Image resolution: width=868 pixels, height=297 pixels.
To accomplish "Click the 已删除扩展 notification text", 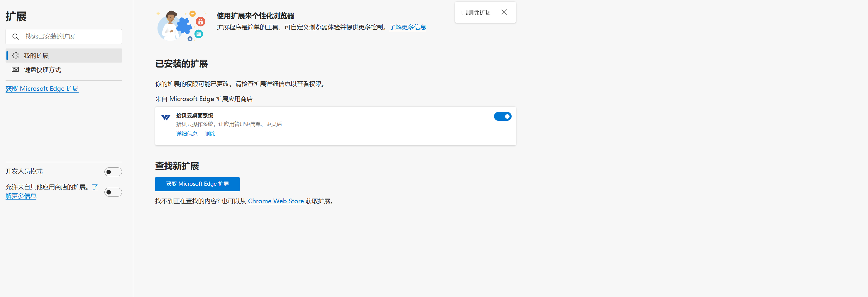I will click(x=476, y=13).
